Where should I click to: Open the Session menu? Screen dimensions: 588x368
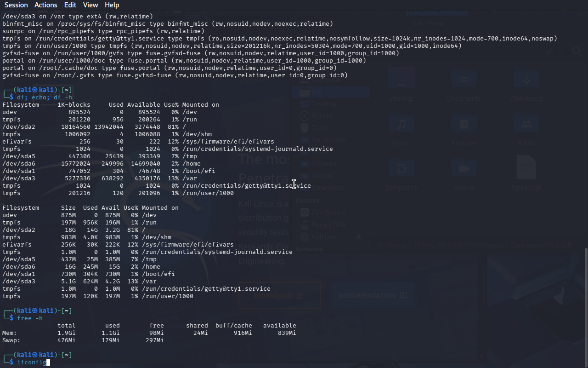(x=16, y=5)
